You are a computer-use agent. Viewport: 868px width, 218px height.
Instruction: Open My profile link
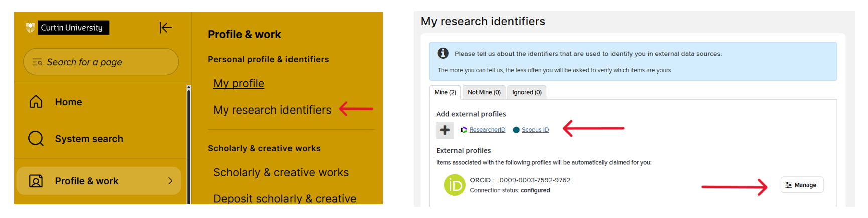239,83
